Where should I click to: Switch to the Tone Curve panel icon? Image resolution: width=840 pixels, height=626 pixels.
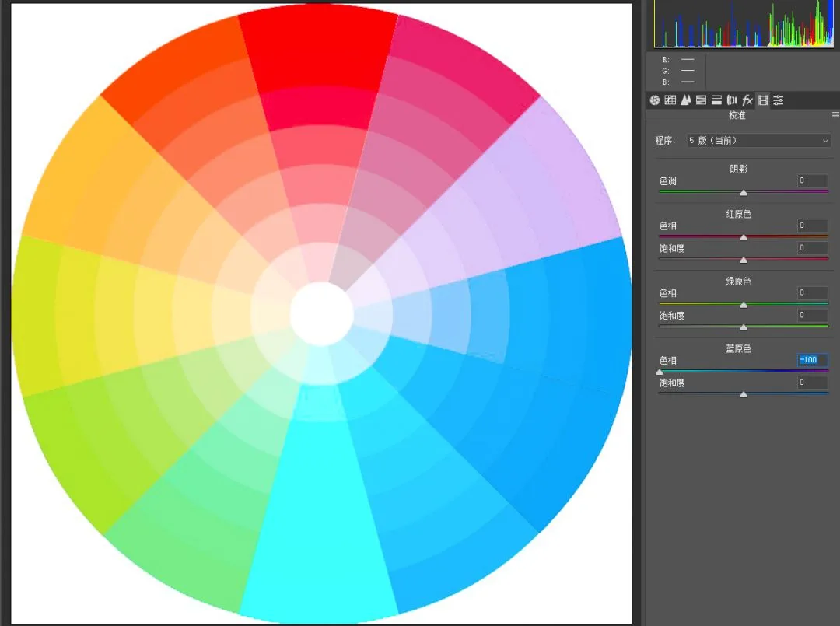pos(670,100)
